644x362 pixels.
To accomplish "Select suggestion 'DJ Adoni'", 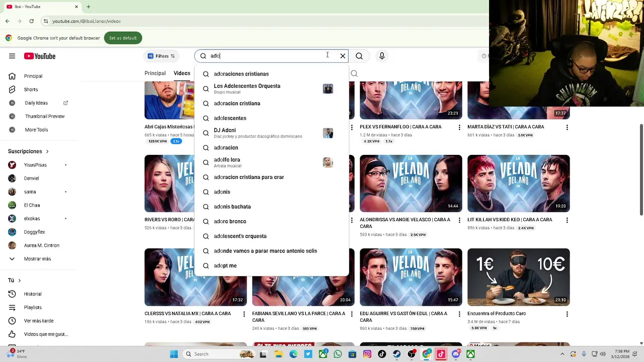I will (x=272, y=133).
